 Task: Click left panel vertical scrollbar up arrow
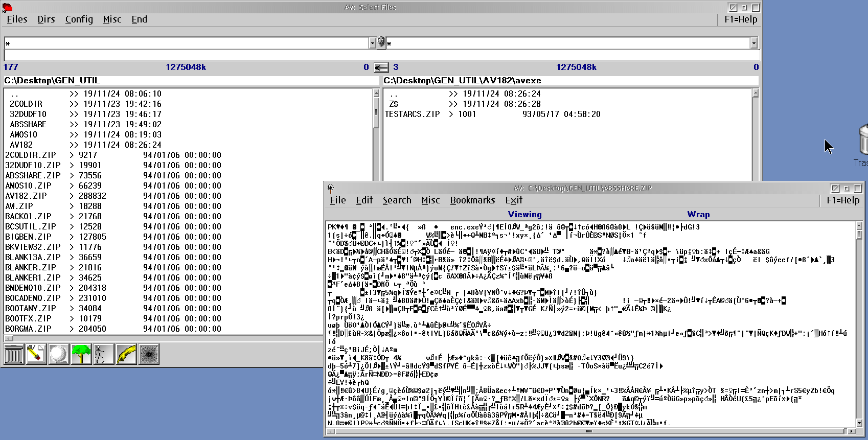tap(376, 93)
